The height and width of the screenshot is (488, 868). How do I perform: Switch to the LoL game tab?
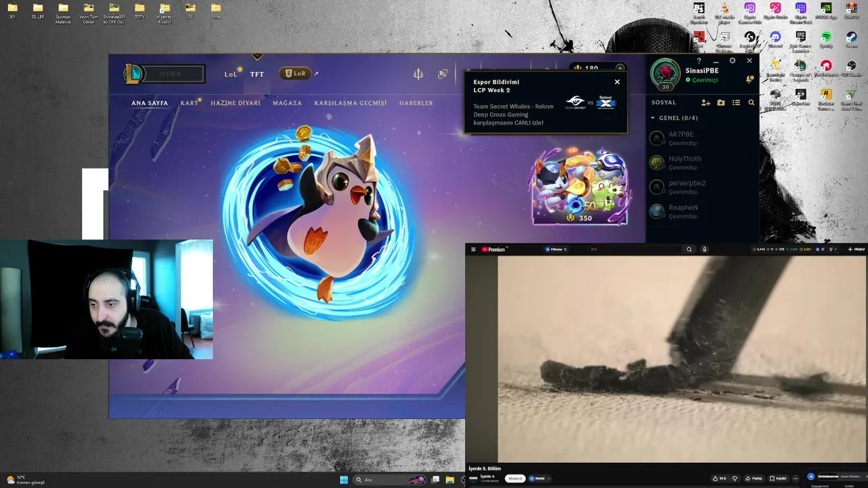231,74
